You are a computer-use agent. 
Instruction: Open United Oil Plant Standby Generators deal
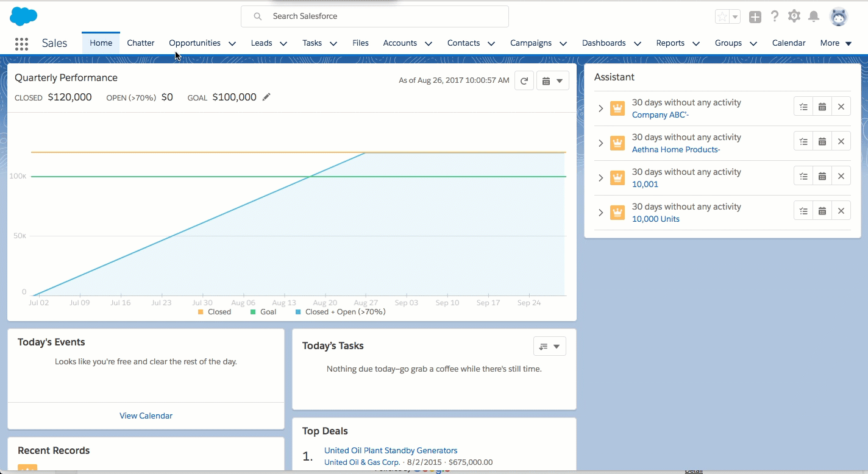coord(391,451)
